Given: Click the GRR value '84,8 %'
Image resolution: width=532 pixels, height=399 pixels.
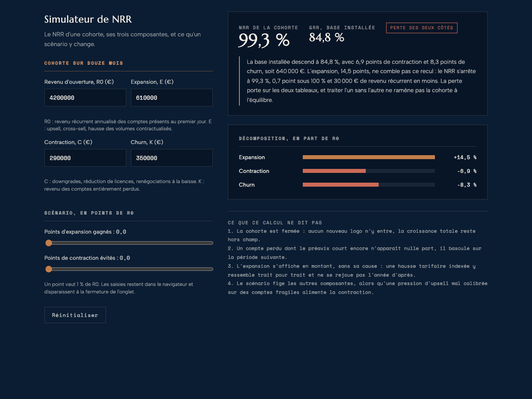Looking at the screenshot, I should (327, 38).
